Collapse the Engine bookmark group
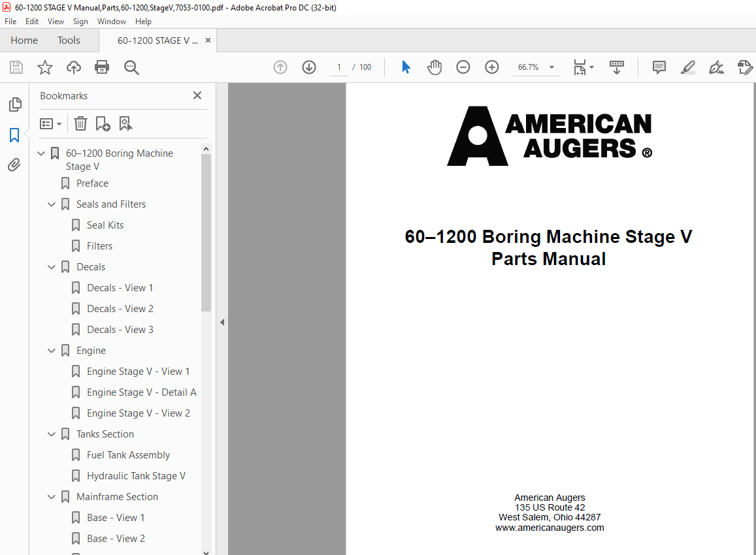The image size is (756, 555). tap(52, 351)
